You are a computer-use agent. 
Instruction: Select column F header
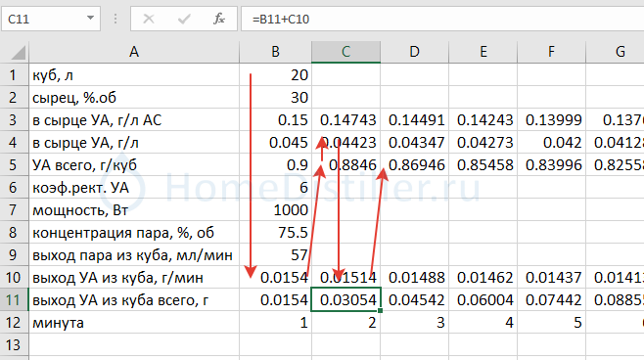tap(552, 52)
